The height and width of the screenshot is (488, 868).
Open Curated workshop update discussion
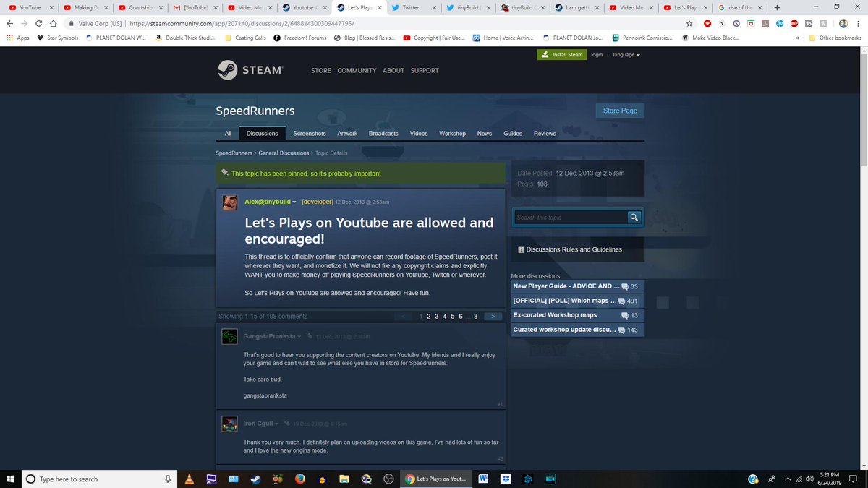coord(576,330)
